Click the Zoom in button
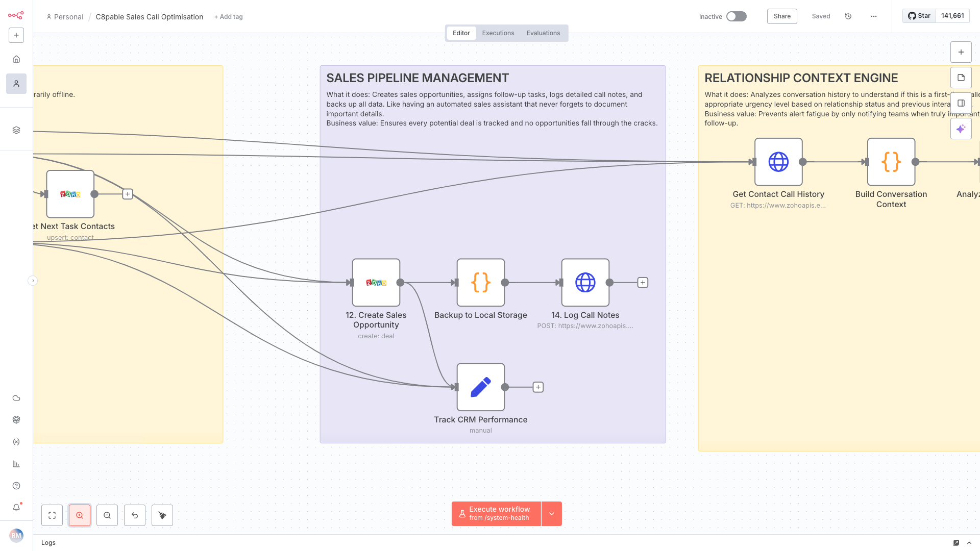Screen dimensions: 980x551 (80, 515)
